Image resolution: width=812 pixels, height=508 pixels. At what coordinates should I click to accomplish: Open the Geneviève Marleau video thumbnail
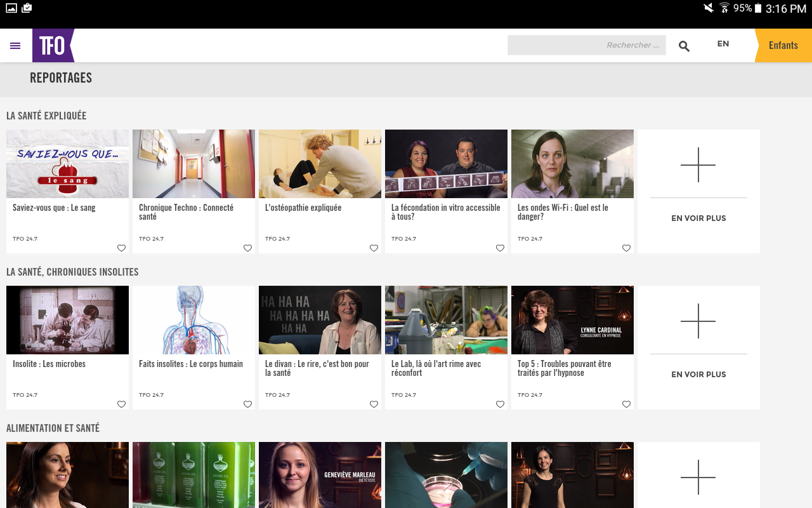tap(320, 475)
